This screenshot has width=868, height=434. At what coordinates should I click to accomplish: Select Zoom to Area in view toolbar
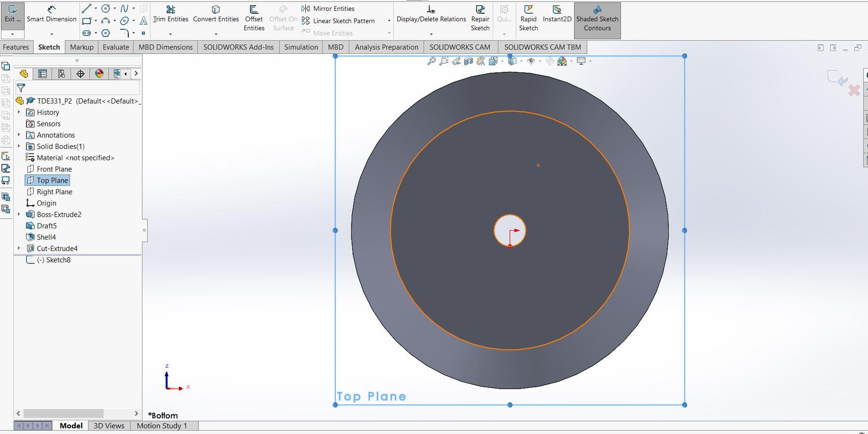[443, 61]
